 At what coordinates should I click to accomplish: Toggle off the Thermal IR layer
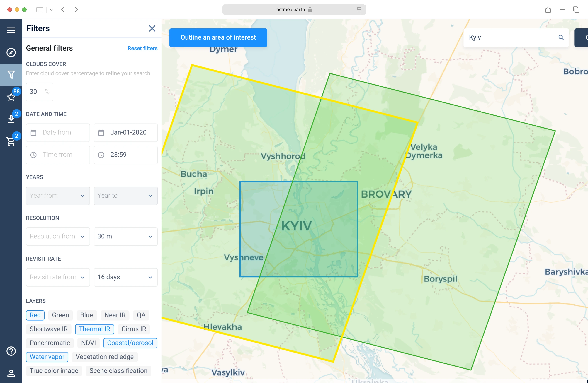point(94,329)
